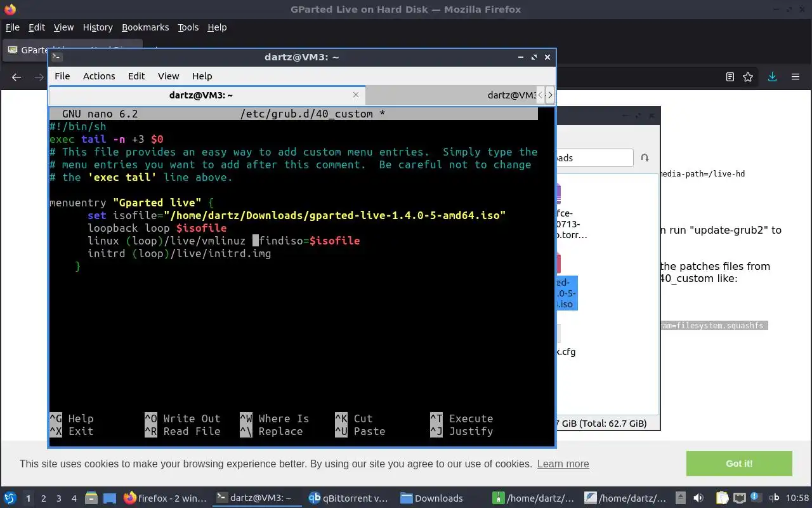Place cursor on 'initrd (loop)/live/initrd.img' line

click(x=179, y=253)
